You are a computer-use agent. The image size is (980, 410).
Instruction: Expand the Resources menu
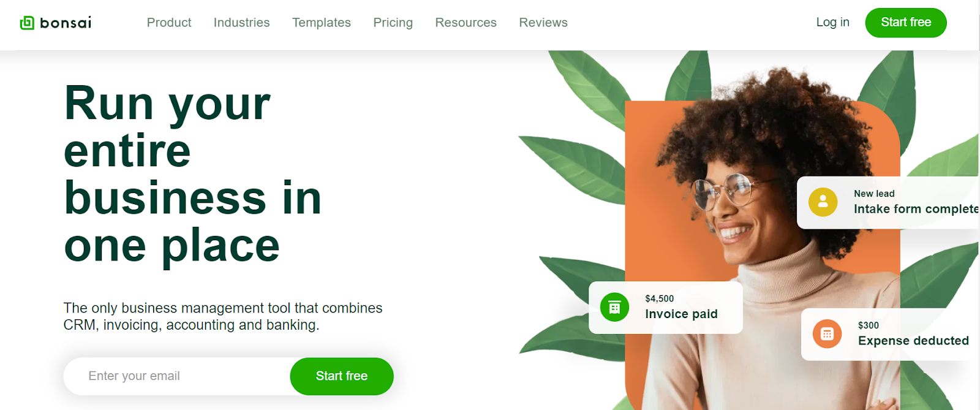[x=466, y=23]
